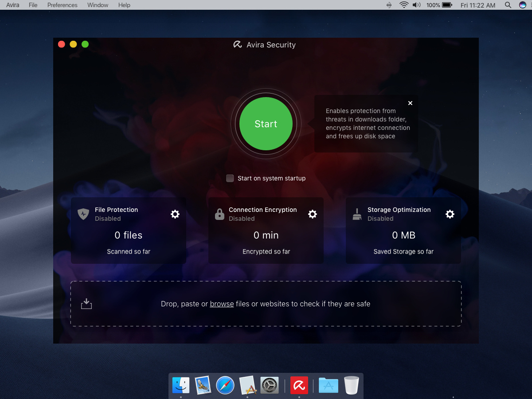This screenshot has height=399, width=532.
Task: Click the browse link in drop zone
Action: click(x=222, y=304)
